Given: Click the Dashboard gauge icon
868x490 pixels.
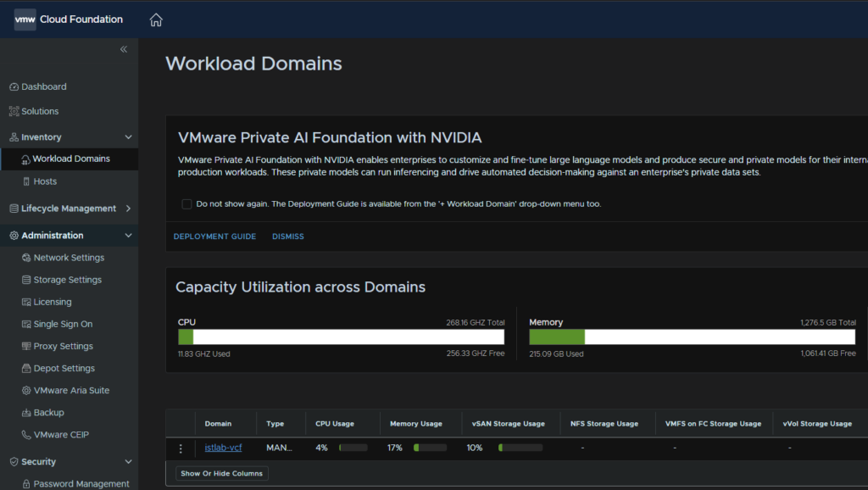Looking at the screenshot, I should click(14, 87).
